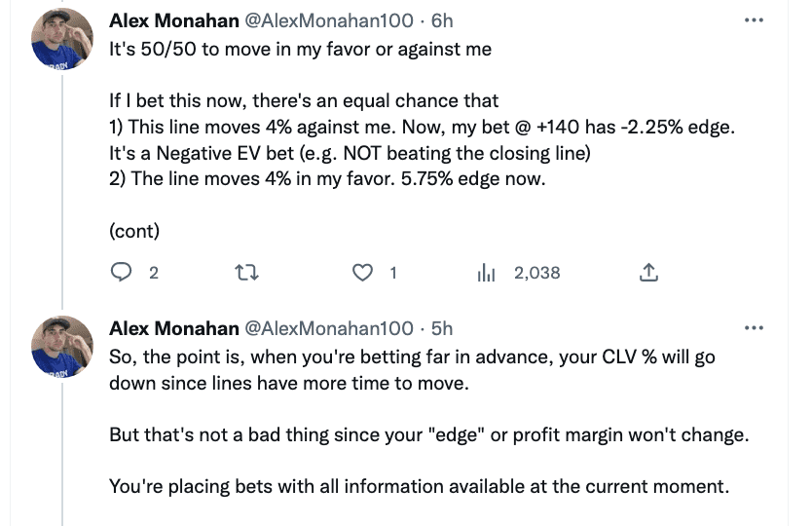Share the first tweet via the upload icon
Image resolution: width=812 pixels, height=526 pixels.
point(648,272)
